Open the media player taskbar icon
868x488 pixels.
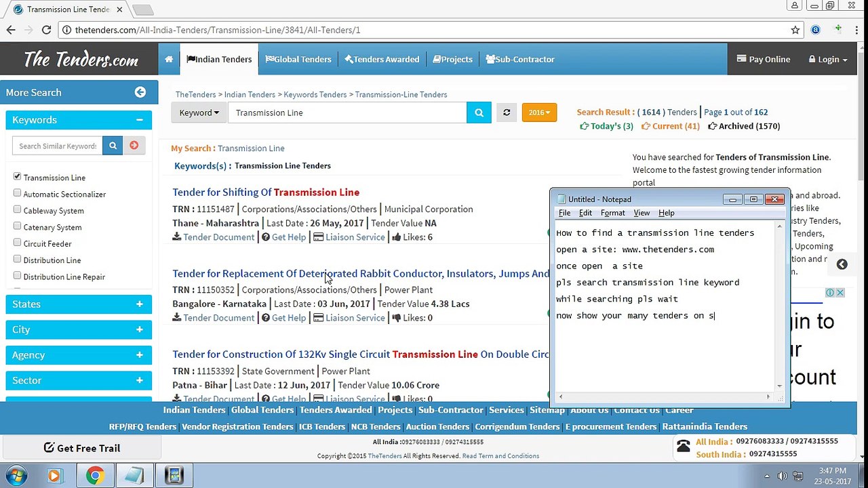[54, 476]
